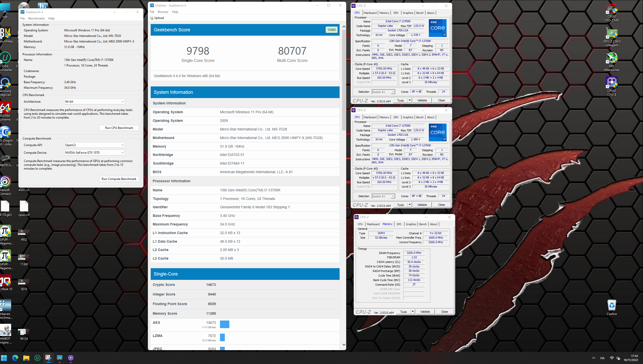Click the LZMA score bar
The height and width of the screenshot is (364, 643).
tap(222, 337)
